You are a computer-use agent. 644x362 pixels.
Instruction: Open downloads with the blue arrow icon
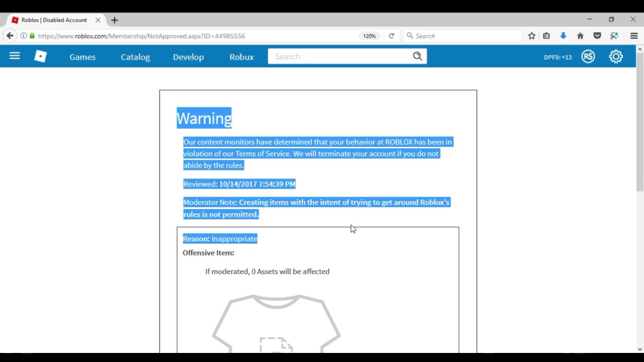point(563,36)
